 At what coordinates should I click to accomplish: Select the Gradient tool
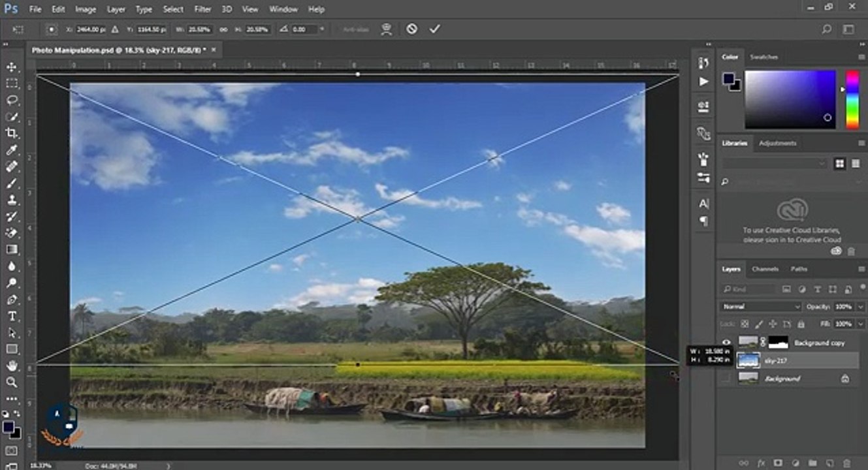[x=12, y=249]
